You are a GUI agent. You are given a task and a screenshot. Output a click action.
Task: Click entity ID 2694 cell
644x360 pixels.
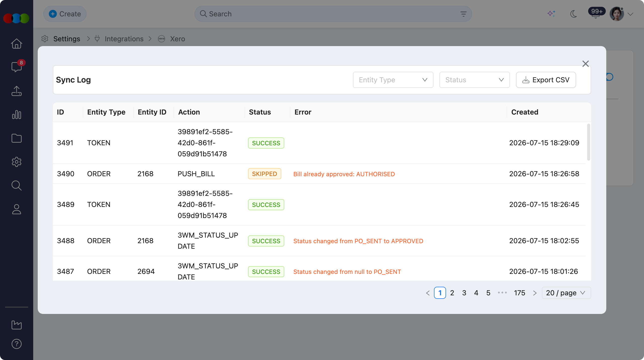point(146,271)
